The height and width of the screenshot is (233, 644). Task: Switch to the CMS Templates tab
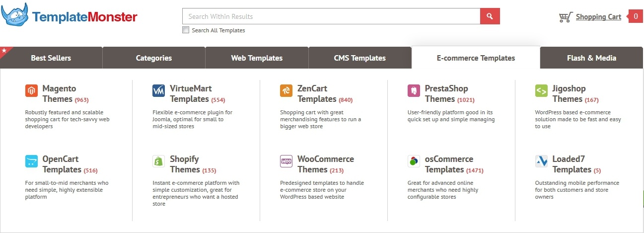coord(359,58)
